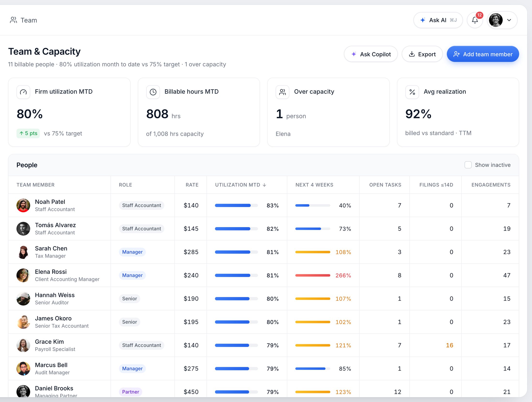Click James Okoro's avatar
The height and width of the screenshot is (402, 532).
pos(23,322)
